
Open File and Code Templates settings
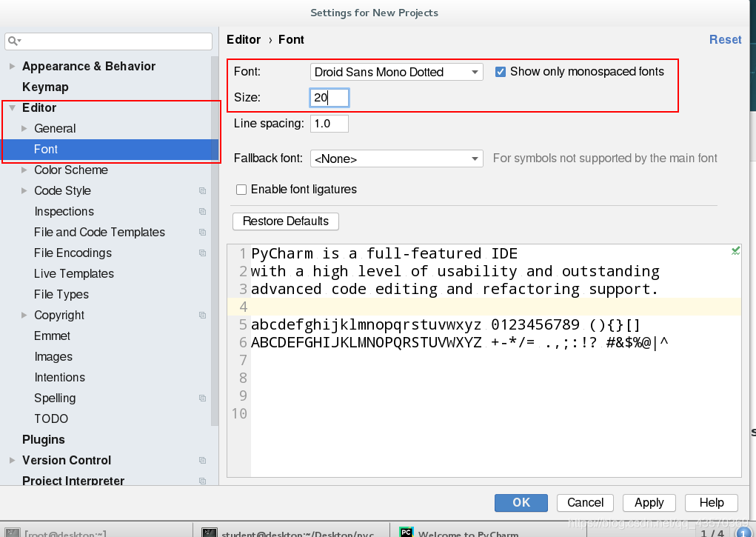99,232
